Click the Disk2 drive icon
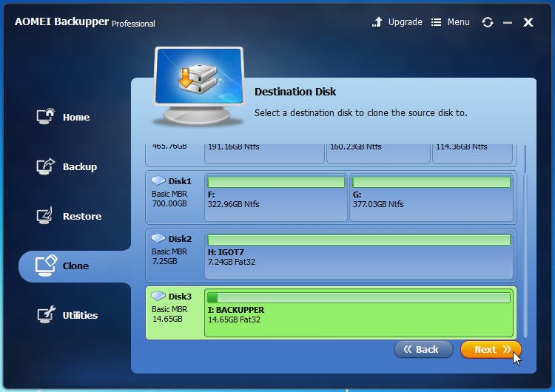 click(x=158, y=238)
